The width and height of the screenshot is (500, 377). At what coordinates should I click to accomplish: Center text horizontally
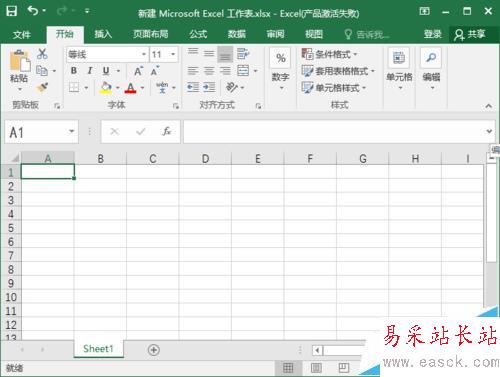point(209,71)
